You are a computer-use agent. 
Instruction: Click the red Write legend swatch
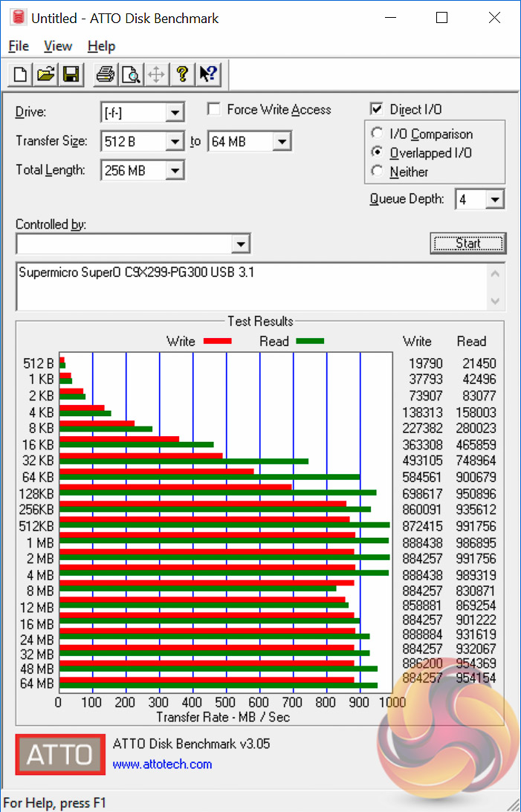pos(218,341)
